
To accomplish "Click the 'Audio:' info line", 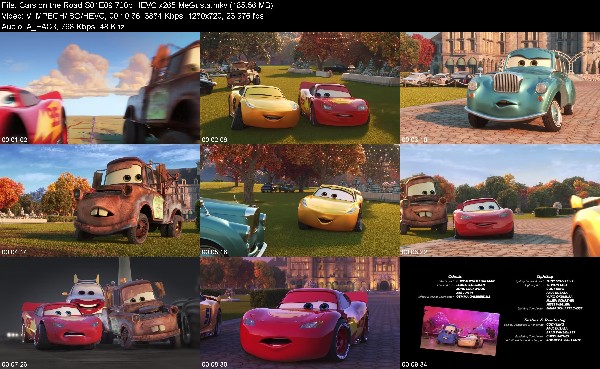I will tap(64, 26).
